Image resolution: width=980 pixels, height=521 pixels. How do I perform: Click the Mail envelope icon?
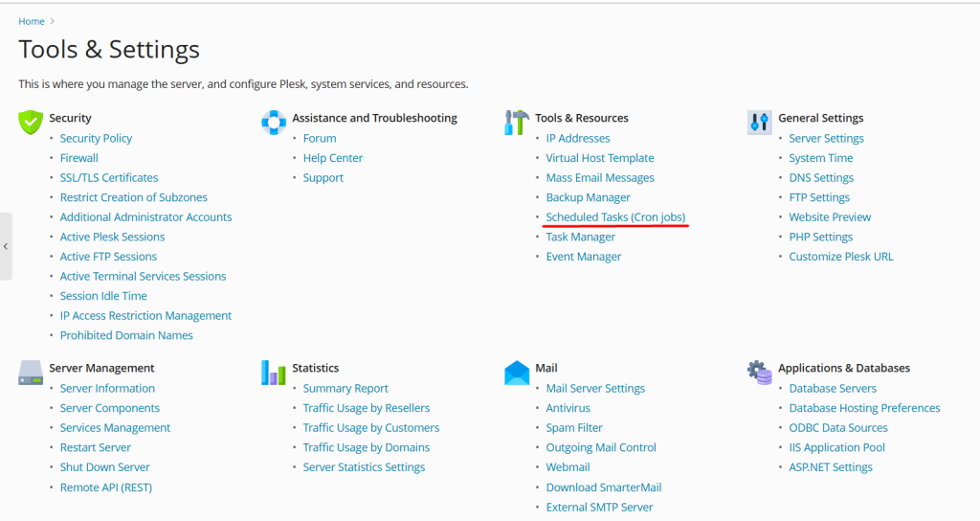[516, 373]
